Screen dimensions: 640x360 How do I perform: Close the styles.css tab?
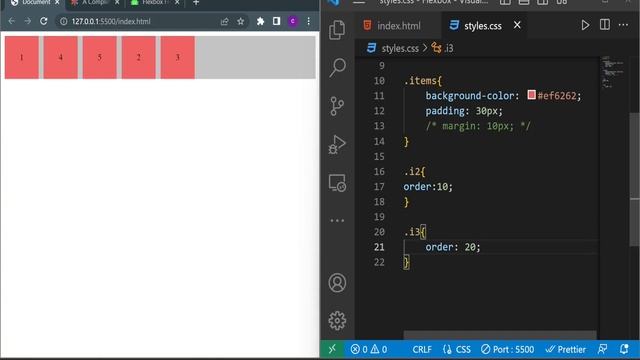coord(517,25)
